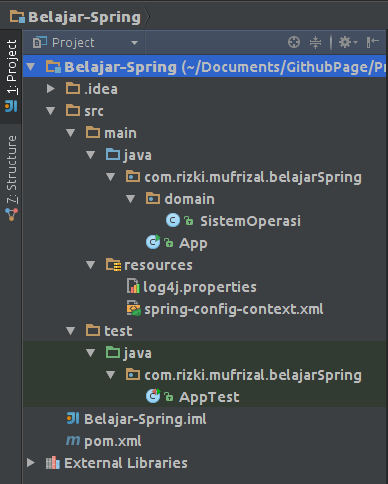This screenshot has width=388, height=484.
Task: Select log4j.properties file
Action: click(x=200, y=287)
